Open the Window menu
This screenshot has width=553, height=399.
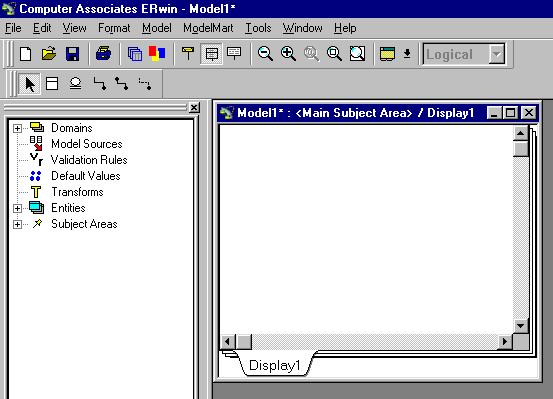[303, 28]
